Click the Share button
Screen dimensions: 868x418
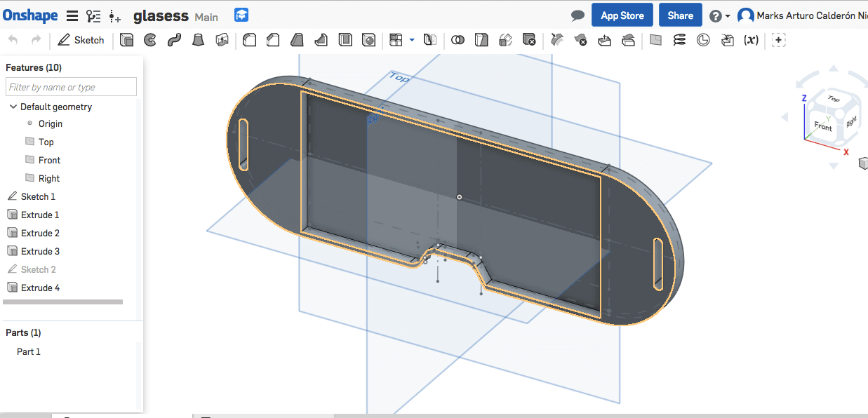pos(679,14)
